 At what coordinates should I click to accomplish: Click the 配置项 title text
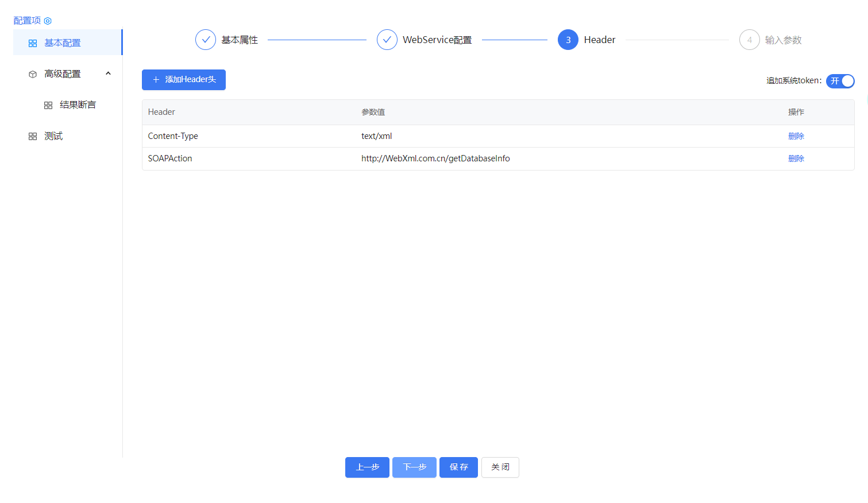(x=27, y=21)
